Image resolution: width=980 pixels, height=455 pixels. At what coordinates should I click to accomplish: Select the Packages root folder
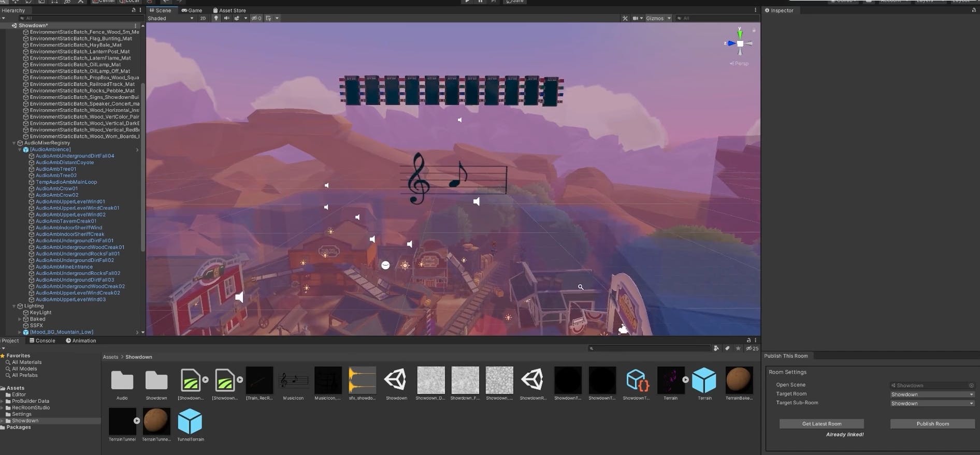point(19,428)
